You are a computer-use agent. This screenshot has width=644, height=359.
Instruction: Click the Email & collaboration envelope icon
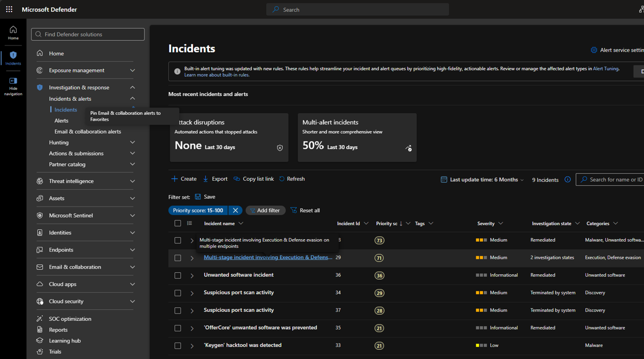40,267
